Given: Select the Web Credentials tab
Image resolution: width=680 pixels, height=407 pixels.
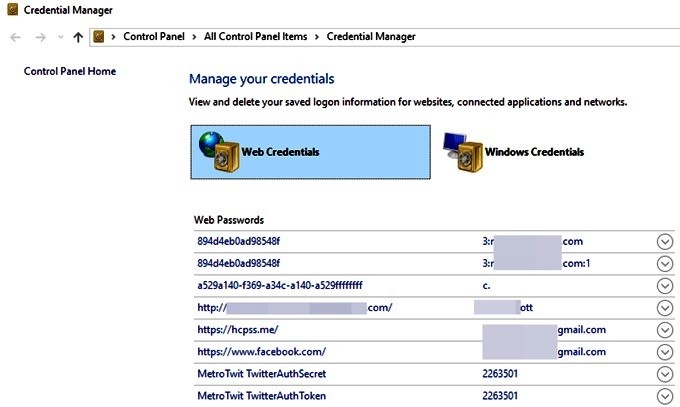Looking at the screenshot, I should pos(311,152).
